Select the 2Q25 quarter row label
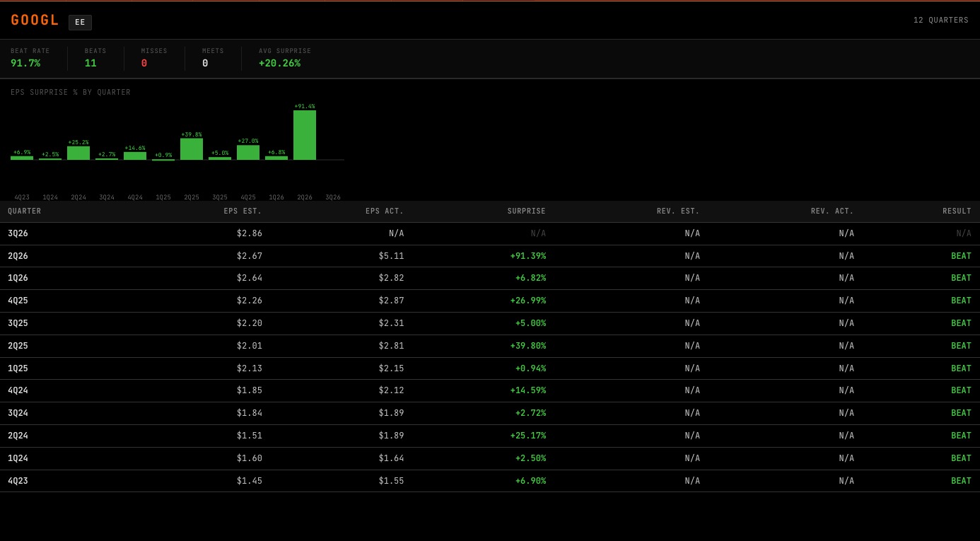The width and height of the screenshot is (980, 541). [18, 346]
